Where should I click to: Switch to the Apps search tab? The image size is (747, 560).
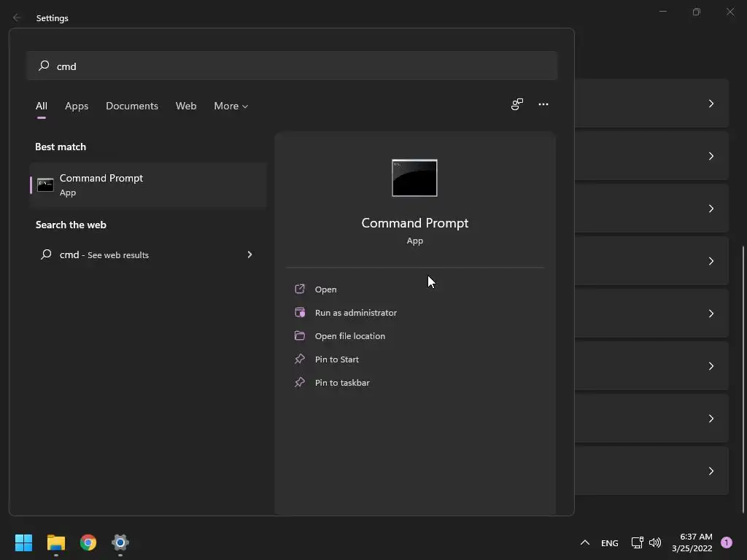77,106
